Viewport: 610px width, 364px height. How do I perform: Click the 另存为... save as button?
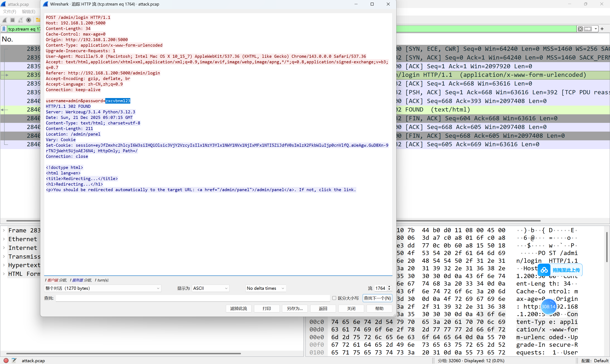point(295,308)
